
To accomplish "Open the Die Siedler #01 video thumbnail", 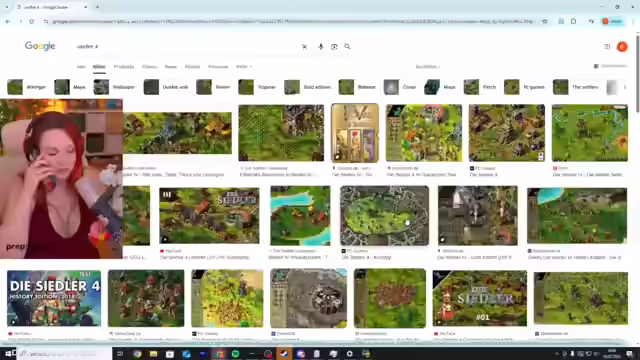I will tap(480, 298).
